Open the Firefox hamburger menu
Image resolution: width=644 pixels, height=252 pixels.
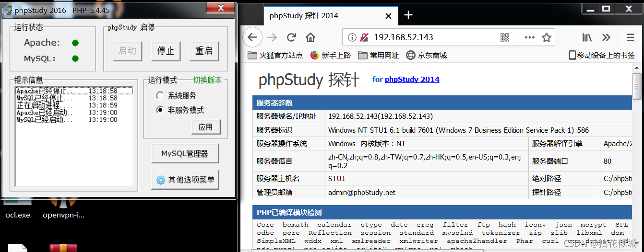(631, 37)
